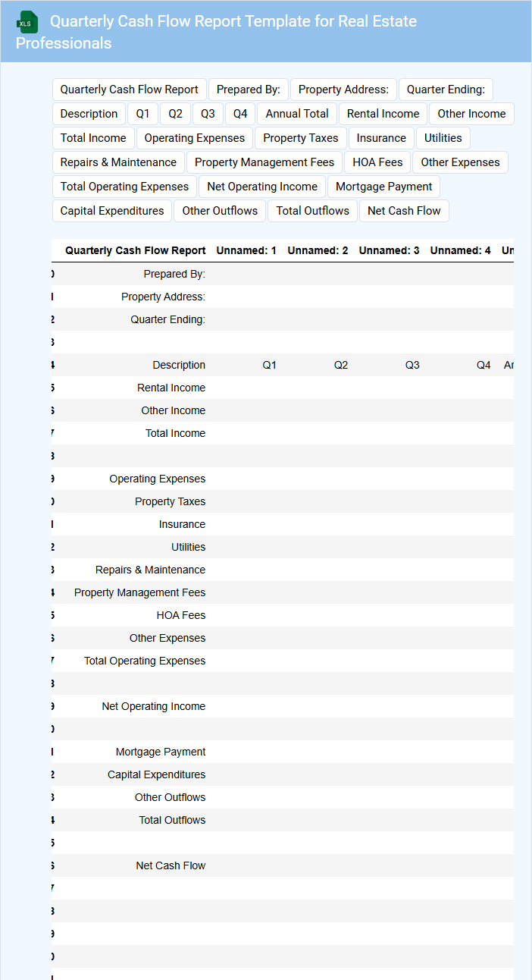Click the green XLS file icon
Screen dimensions: 532x980
pyautogui.click(x=28, y=23)
